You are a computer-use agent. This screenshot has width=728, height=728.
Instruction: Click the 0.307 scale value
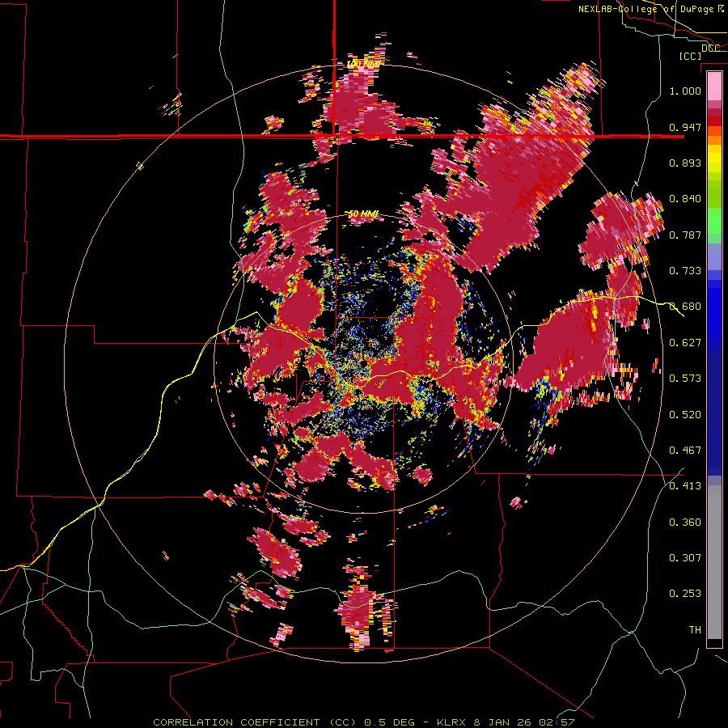point(685,558)
